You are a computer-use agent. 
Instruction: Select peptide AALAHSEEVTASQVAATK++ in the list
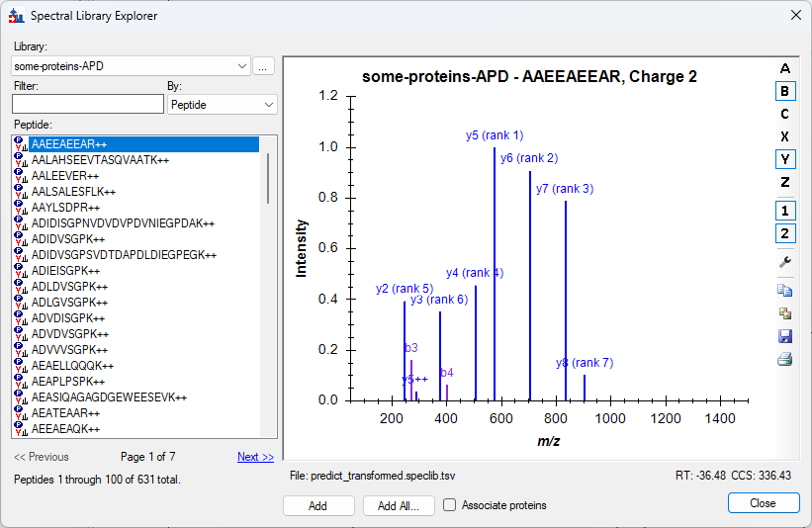coord(99,160)
